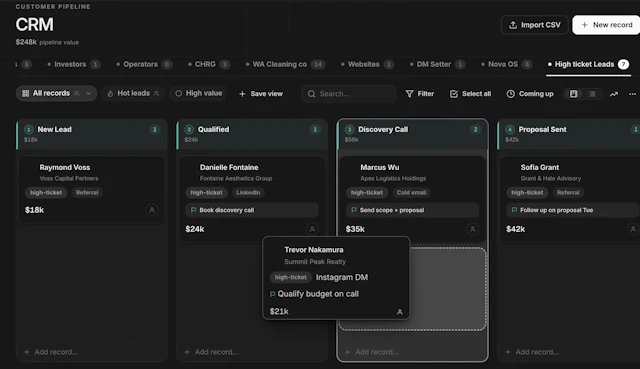The height and width of the screenshot is (369, 640).
Task: Switch to list view layout
Action: [x=592, y=94]
